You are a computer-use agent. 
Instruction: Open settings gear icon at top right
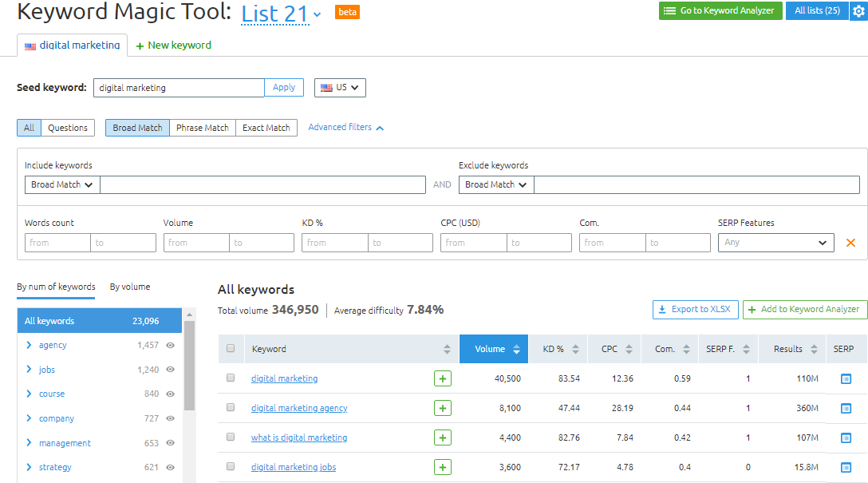click(858, 11)
